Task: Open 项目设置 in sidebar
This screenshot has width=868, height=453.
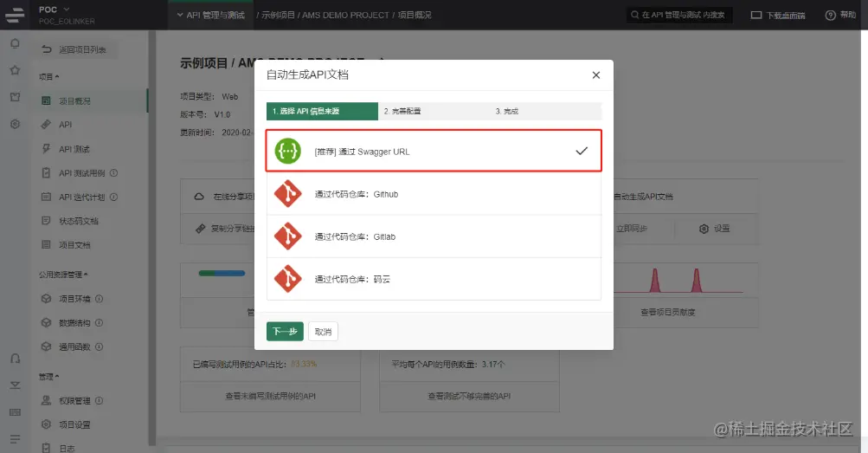Action: point(74,424)
